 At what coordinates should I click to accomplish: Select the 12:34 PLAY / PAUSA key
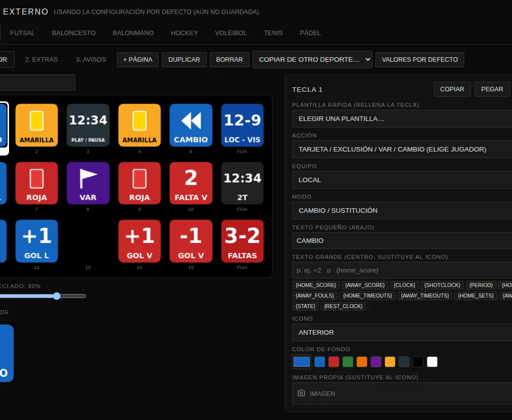[x=88, y=125]
